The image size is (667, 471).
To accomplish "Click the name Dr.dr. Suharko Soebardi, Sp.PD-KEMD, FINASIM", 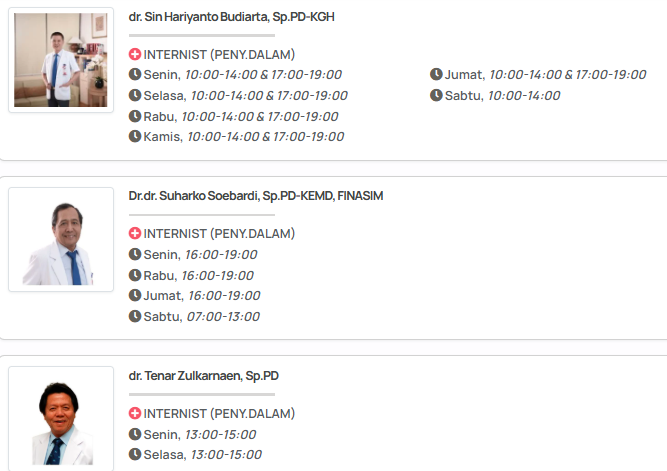I will [x=256, y=196].
